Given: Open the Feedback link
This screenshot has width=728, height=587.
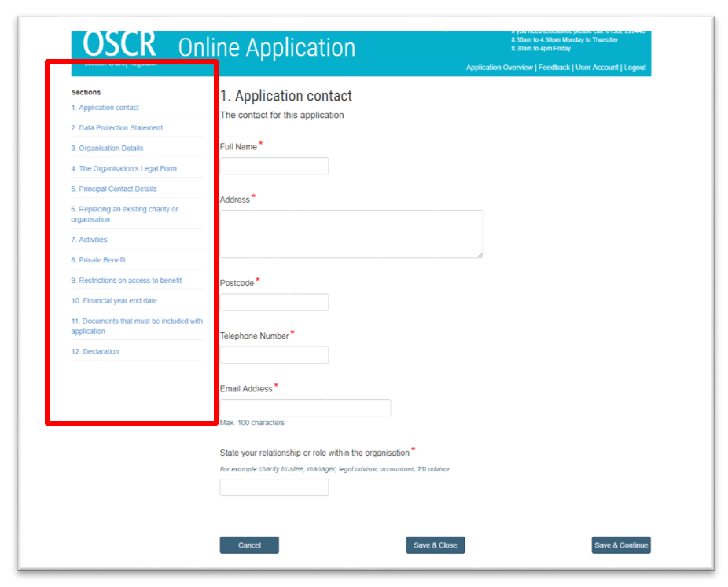Looking at the screenshot, I should [553, 68].
